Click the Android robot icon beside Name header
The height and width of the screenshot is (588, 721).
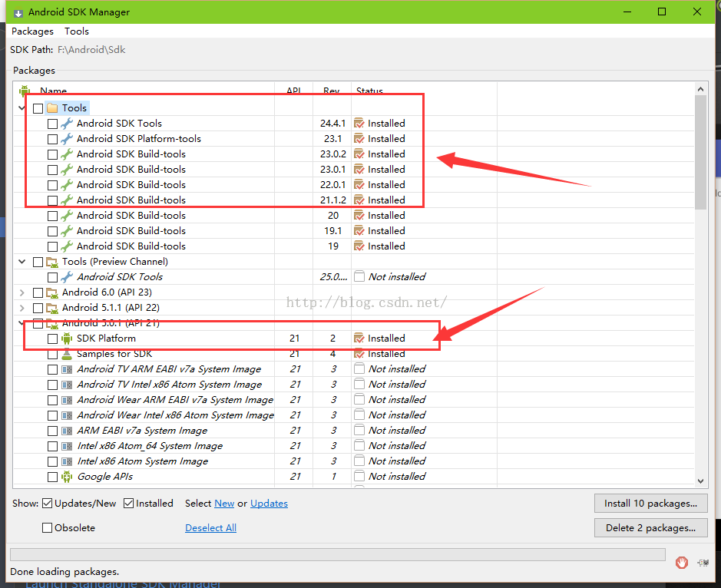(25, 91)
